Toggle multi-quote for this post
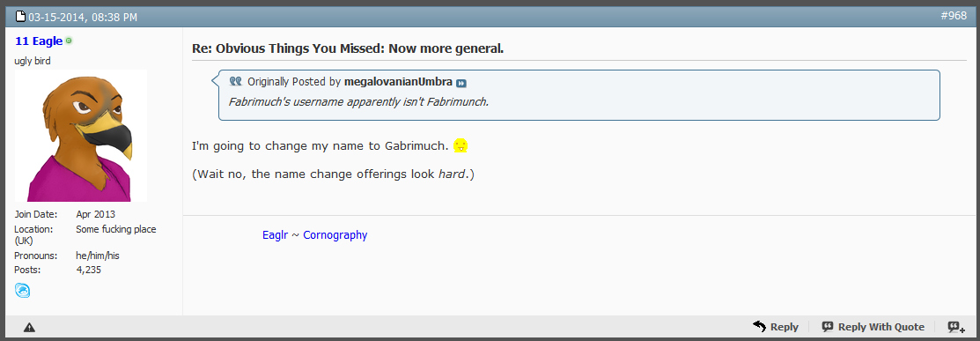 click(x=956, y=327)
